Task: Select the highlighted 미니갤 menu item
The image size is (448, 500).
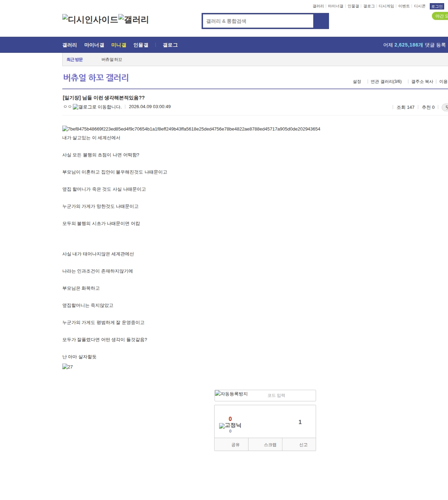Action: (119, 45)
